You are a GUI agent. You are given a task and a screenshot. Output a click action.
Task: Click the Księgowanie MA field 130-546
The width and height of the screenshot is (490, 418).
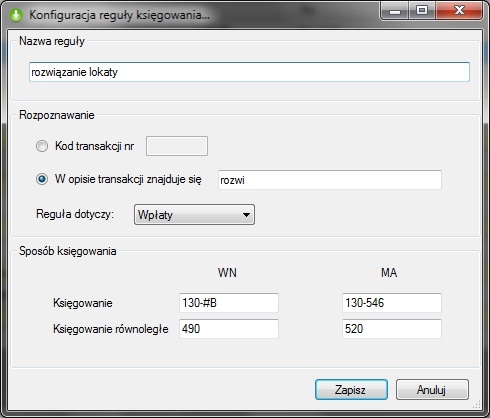tap(392, 303)
